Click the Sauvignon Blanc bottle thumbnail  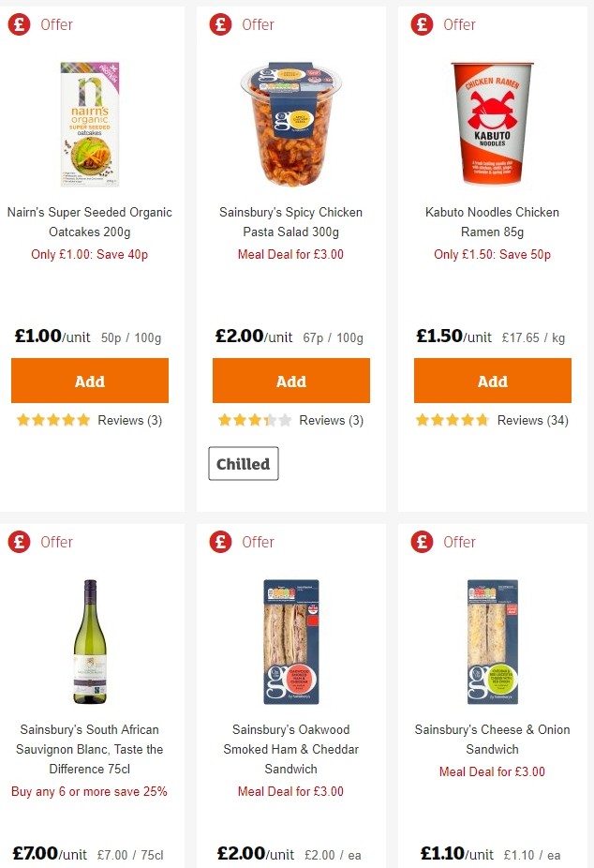coord(89,641)
